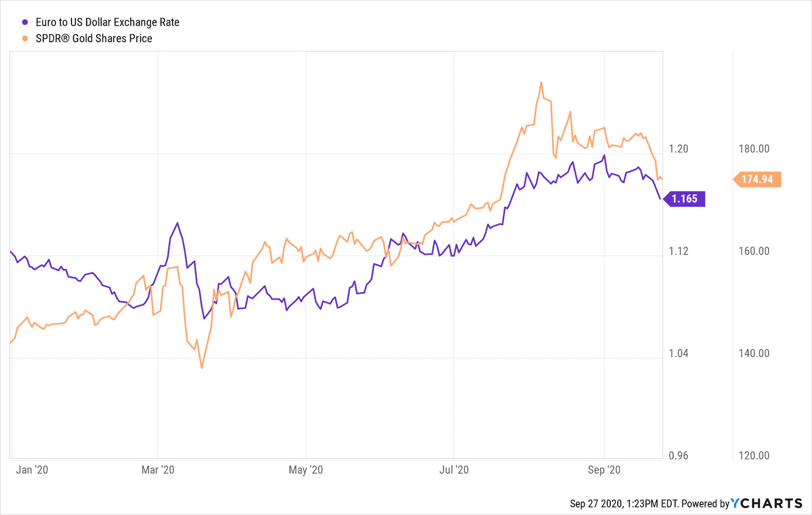Image resolution: width=812 pixels, height=515 pixels.
Task: Click the Sep '20 date label
Action: (x=604, y=470)
